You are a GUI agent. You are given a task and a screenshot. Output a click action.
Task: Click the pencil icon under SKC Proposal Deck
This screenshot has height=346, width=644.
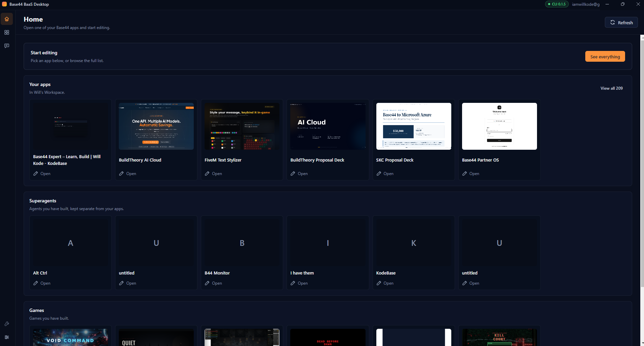pos(379,173)
